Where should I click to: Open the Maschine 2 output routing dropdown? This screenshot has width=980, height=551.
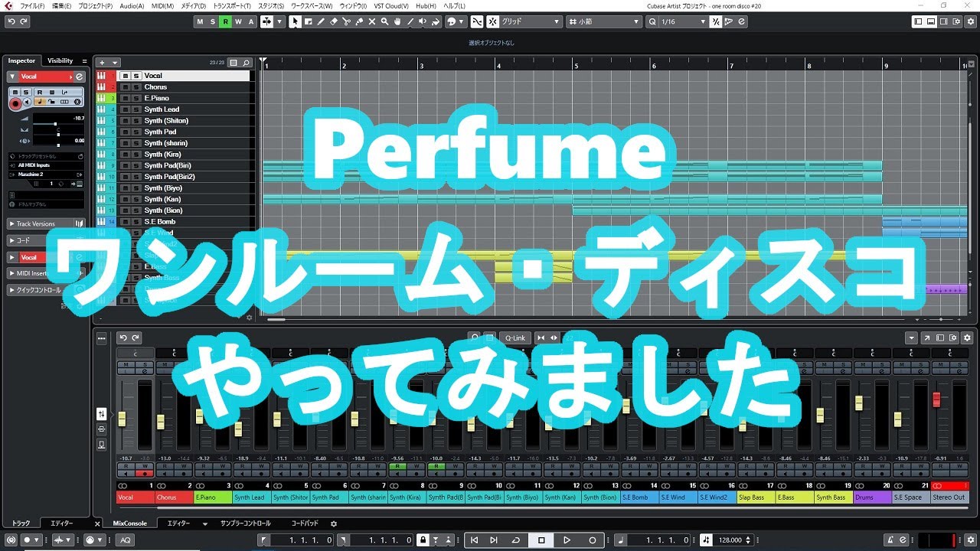point(46,174)
